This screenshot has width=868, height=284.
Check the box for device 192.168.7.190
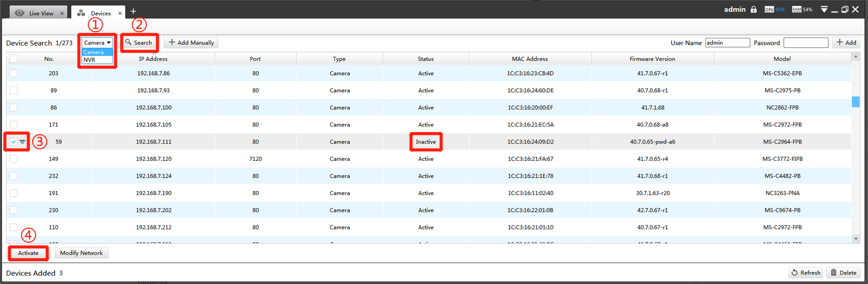pyautogui.click(x=13, y=193)
